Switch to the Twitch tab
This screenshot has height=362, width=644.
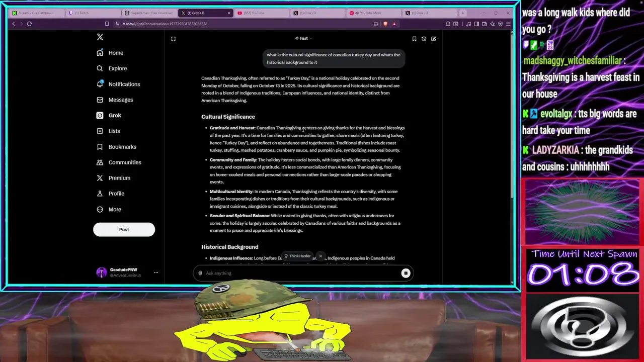(x=93, y=13)
